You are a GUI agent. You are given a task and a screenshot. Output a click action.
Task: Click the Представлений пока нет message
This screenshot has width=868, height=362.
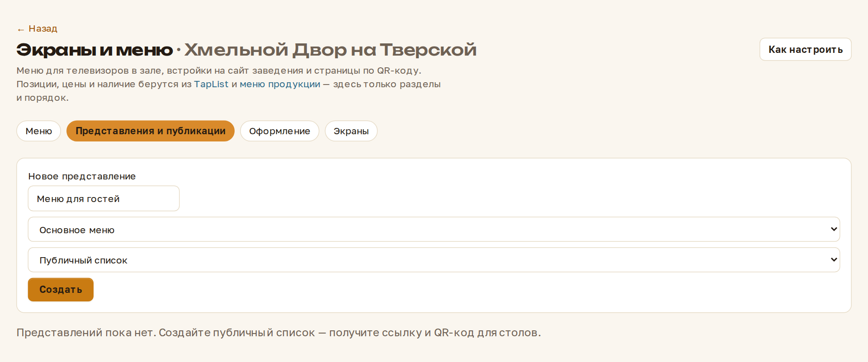pos(278,333)
